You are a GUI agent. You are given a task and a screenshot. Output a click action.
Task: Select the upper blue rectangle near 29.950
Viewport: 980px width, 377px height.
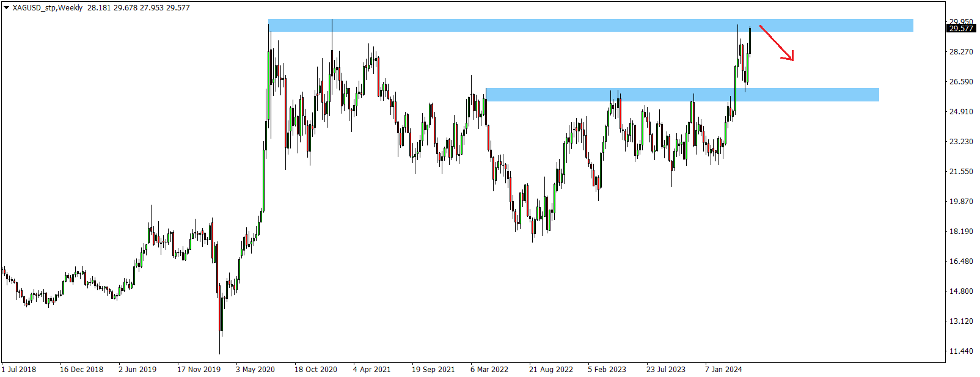[591, 25]
